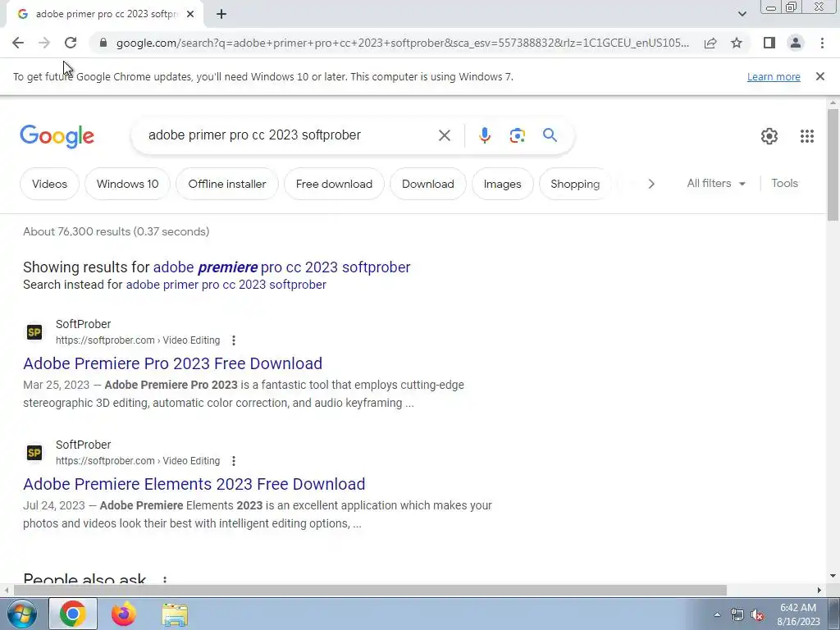The width and height of the screenshot is (840, 630).
Task: Share this page using share icon
Action: point(710,43)
